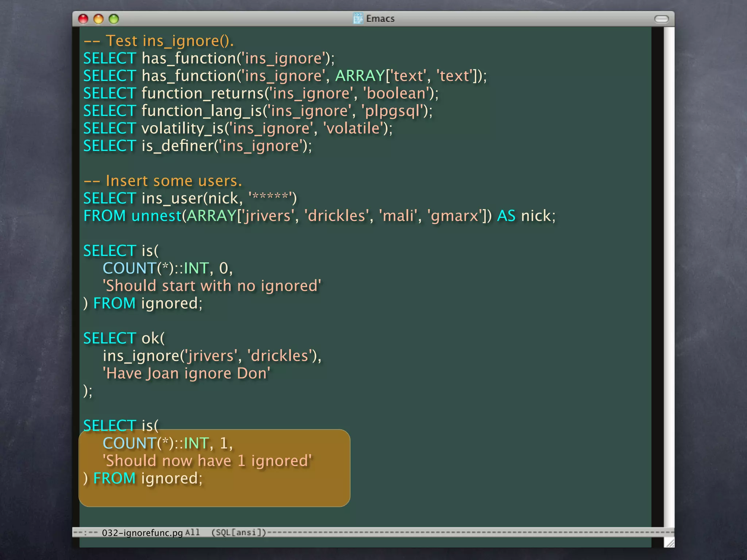Click 'gmarx' in the ARRAY list
Viewport: 747px width, 560px height.
(x=454, y=216)
